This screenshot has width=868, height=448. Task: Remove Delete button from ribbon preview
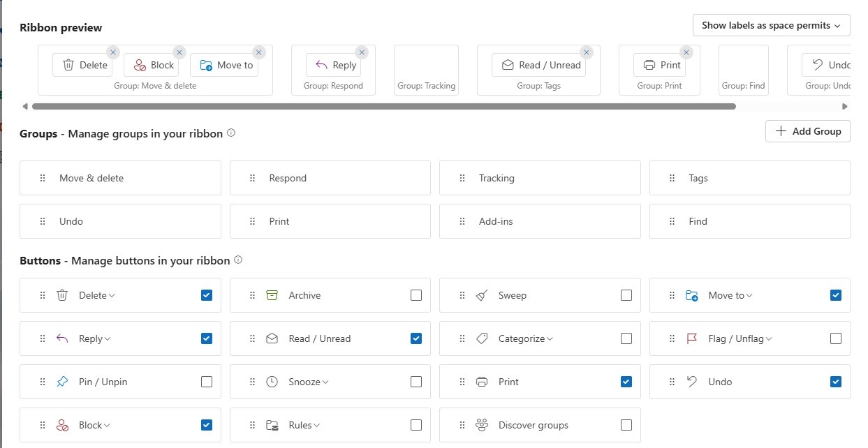(x=113, y=52)
